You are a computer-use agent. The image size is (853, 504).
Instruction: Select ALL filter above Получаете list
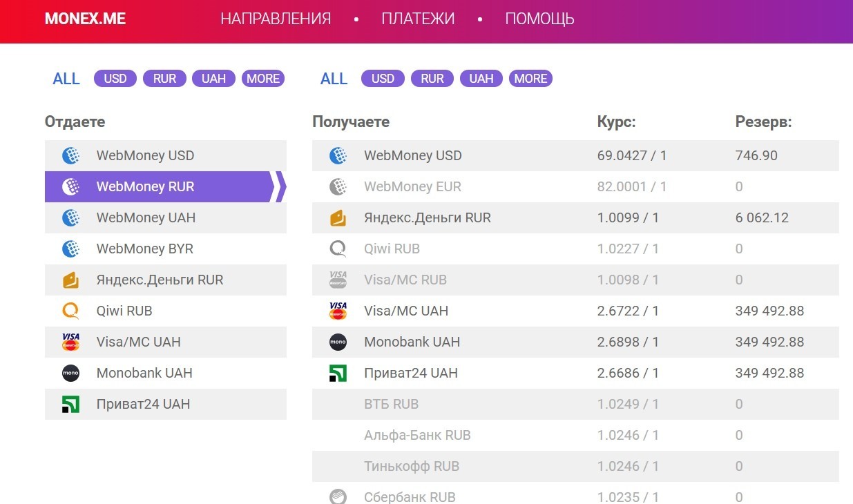coord(334,79)
